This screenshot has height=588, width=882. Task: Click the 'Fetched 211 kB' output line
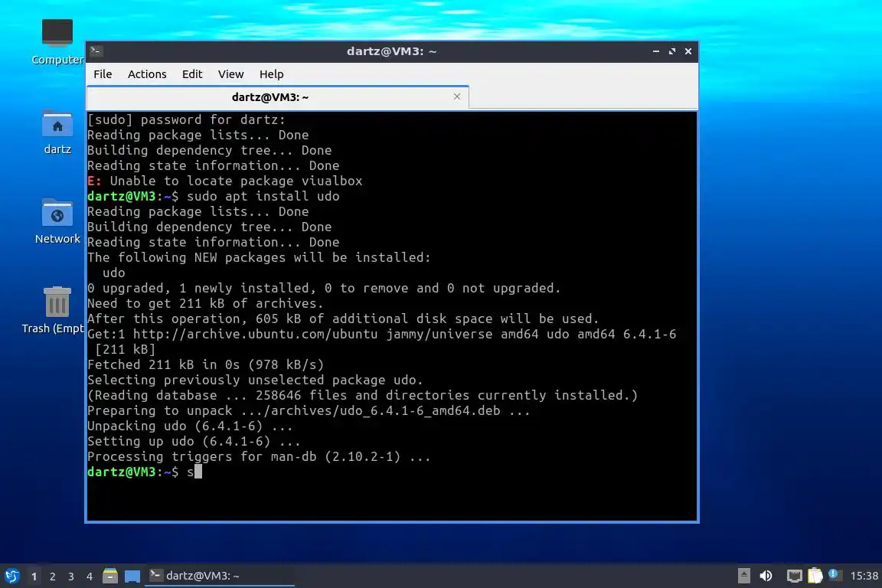[x=205, y=364]
